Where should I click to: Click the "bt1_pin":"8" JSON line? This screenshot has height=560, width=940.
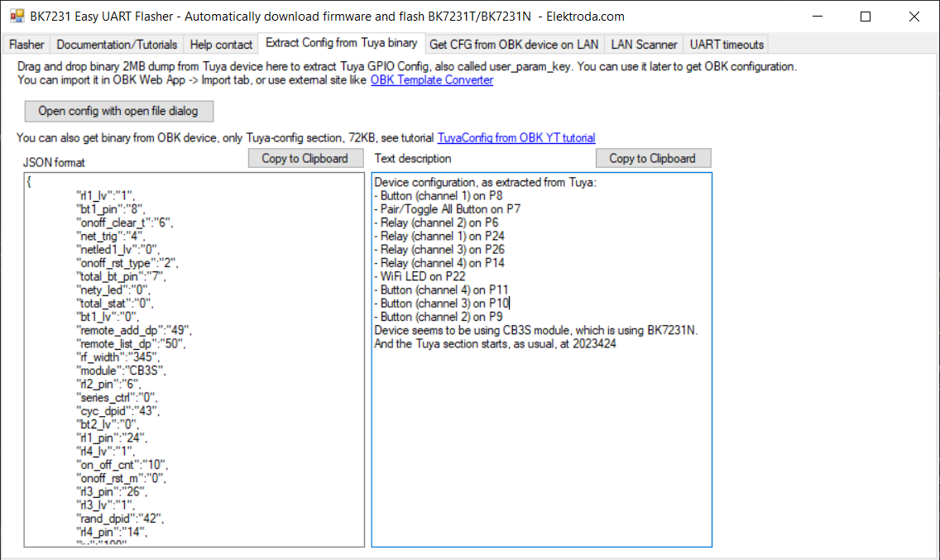coord(111,209)
